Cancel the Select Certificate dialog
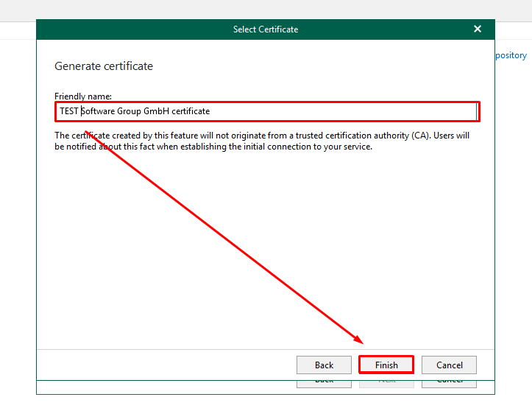The height and width of the screenshot is (411, 532). click(449, 365)
